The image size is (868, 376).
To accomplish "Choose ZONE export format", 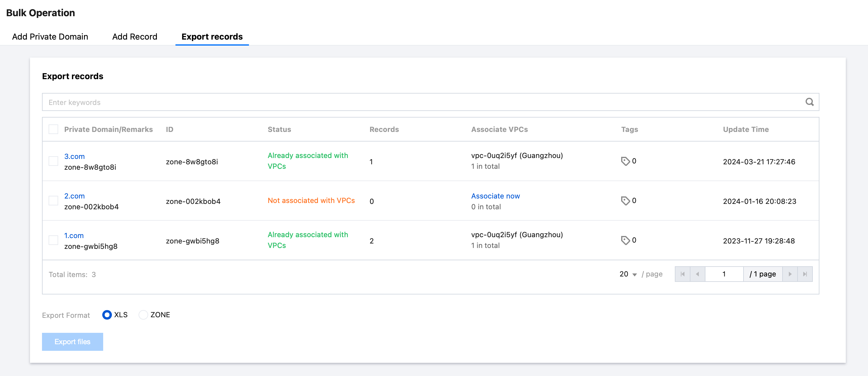I will click(143, 315).
